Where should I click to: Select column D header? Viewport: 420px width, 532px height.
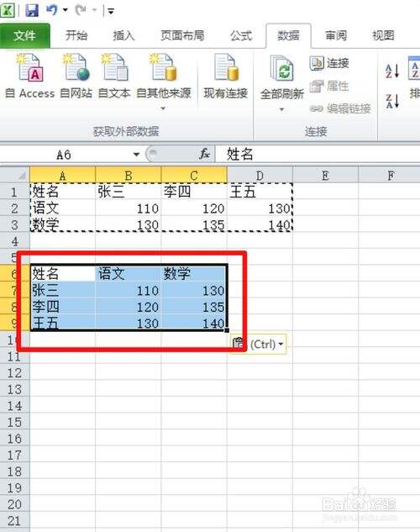click(x=260, y=176)
